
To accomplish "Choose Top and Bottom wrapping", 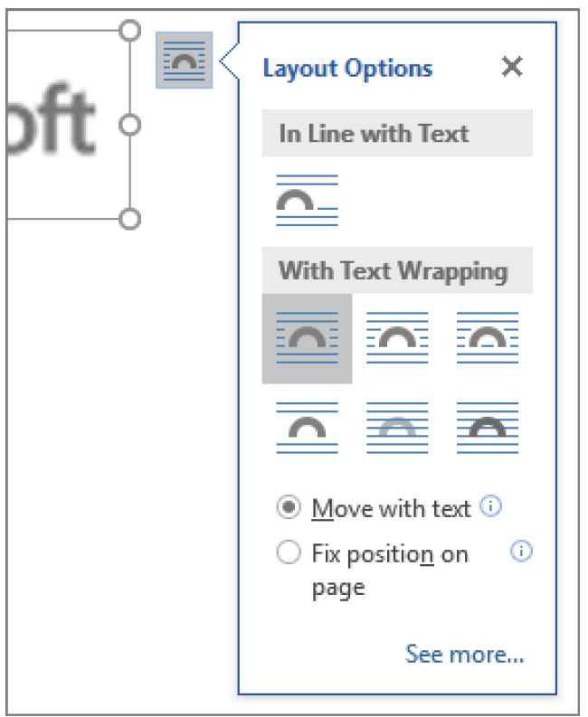I will coord(307,428).
